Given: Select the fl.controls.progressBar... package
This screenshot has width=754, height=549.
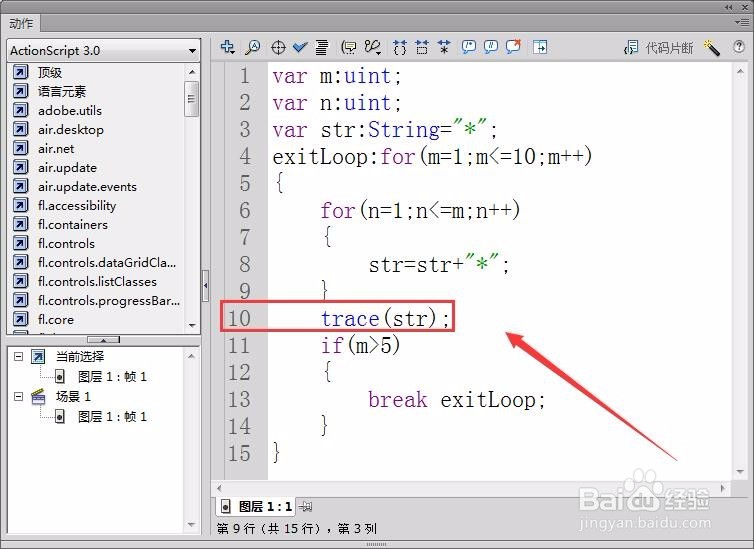Looking at the screenshot, I should (x=109, y=300).
